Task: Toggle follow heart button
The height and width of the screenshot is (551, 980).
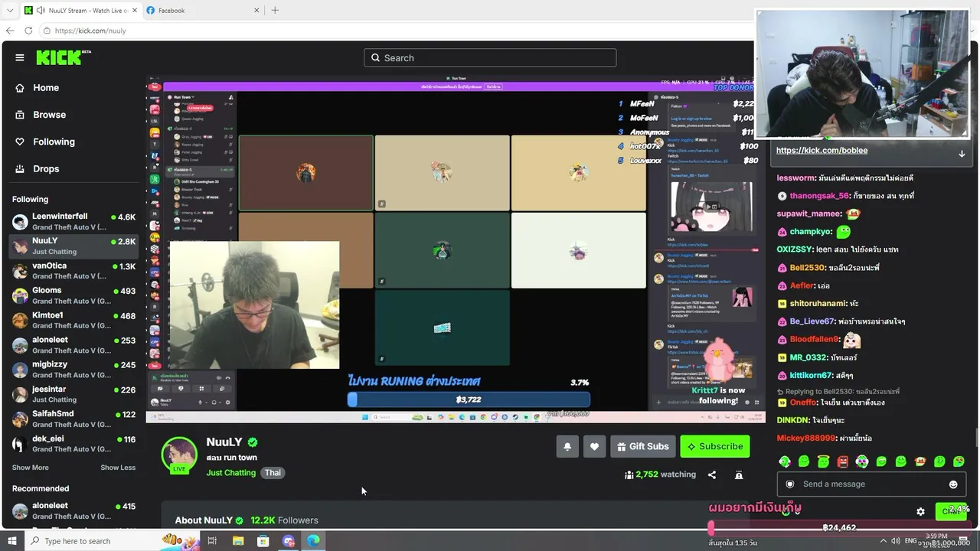Action: tap(594, 446)
